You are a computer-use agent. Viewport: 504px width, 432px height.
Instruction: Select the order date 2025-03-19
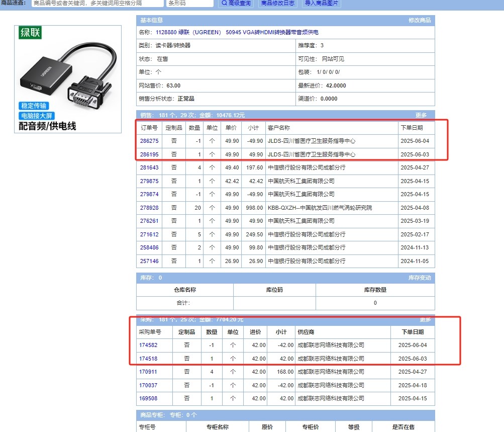415,221
